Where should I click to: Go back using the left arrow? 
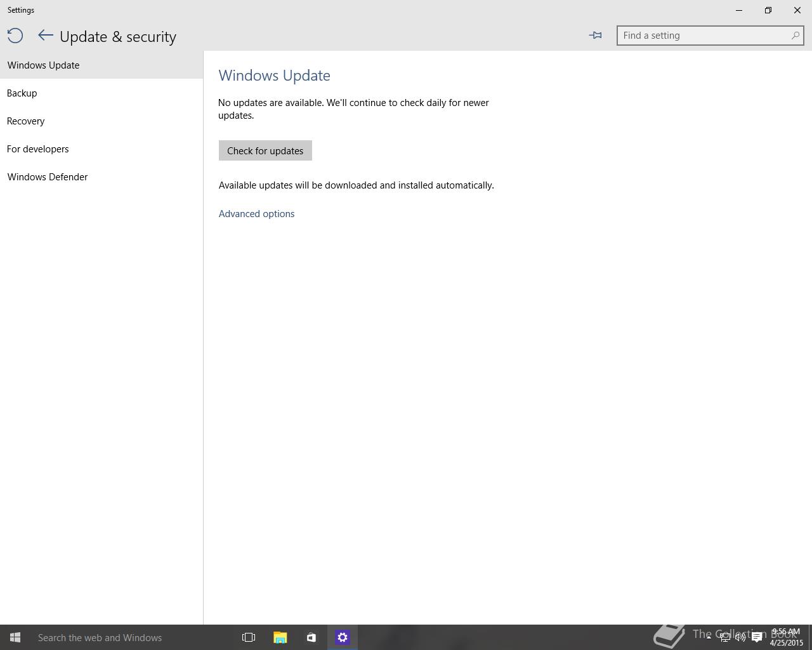45,36
